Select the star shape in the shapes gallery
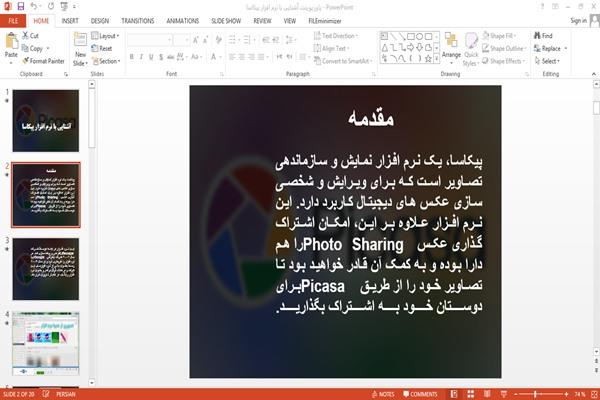 click(x=428, y=59)
